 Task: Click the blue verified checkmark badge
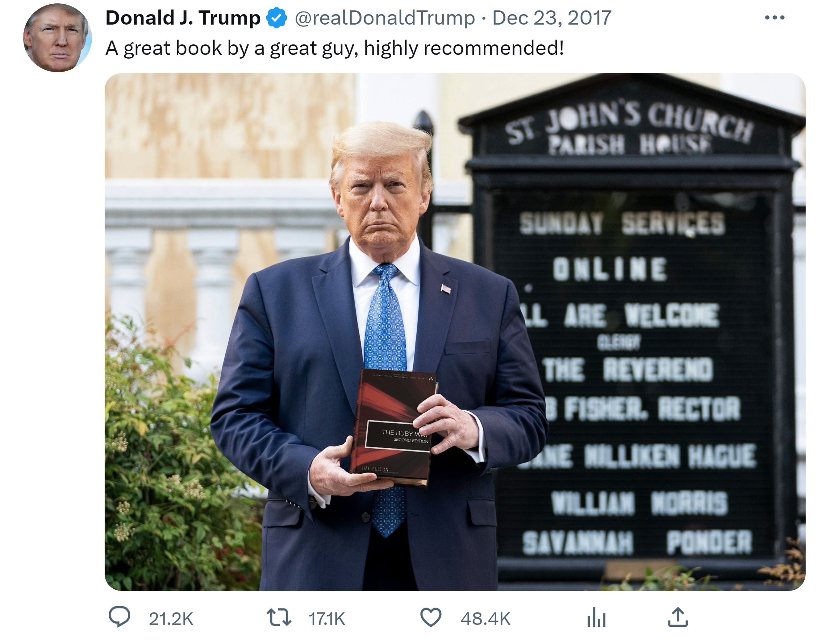(x=277, y=18)
